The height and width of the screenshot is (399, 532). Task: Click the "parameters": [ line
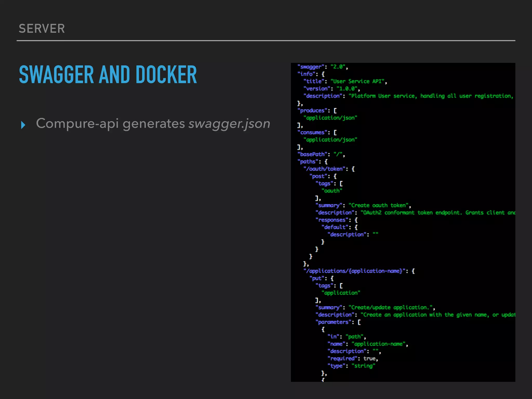[338, 322]
